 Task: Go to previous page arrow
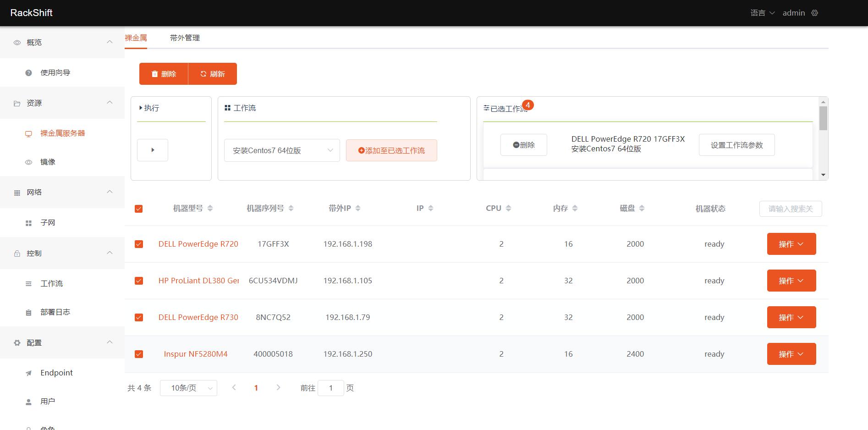[234, 388]
